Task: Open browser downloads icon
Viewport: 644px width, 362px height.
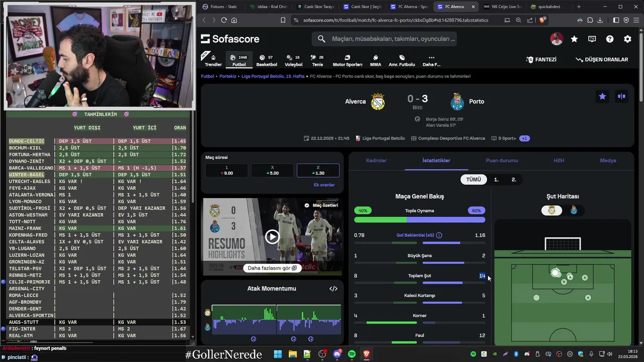Action: [x=600, y=20]
